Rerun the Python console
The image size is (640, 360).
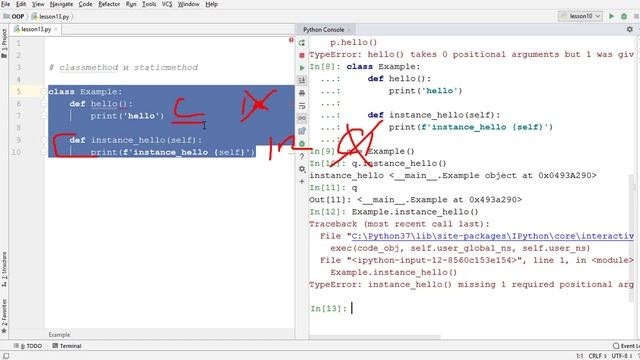302,42
